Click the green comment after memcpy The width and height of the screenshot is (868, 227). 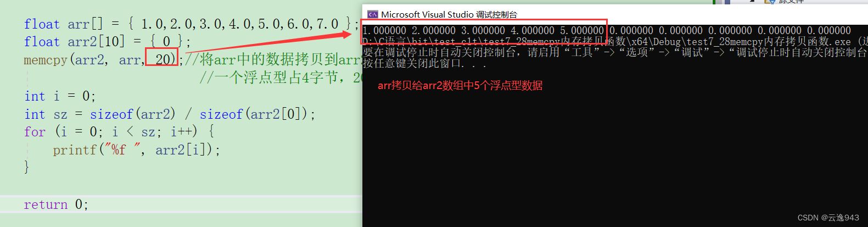point(273,59)
